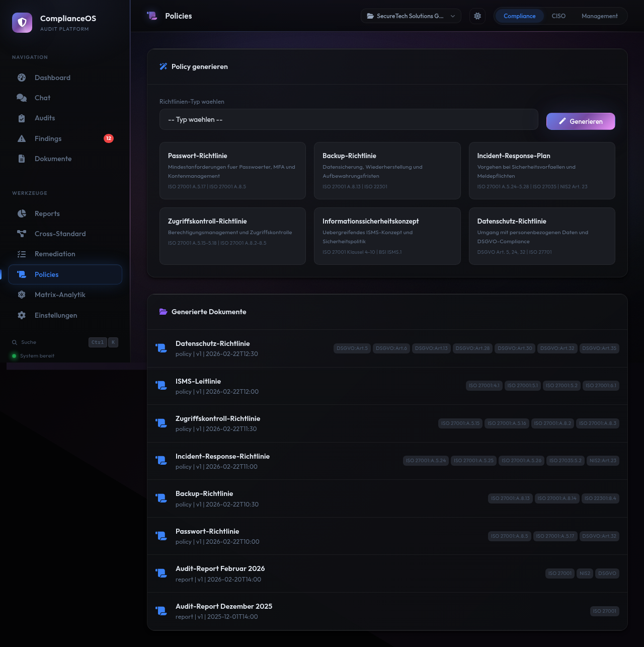Click the Chat speech bubbles icon
This screenshot has height=647, width=644.
coord(22,98)
